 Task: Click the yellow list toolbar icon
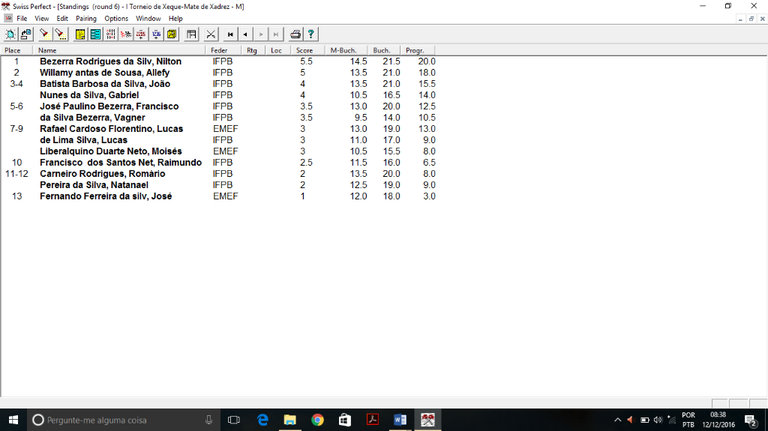tap(79, 34)
